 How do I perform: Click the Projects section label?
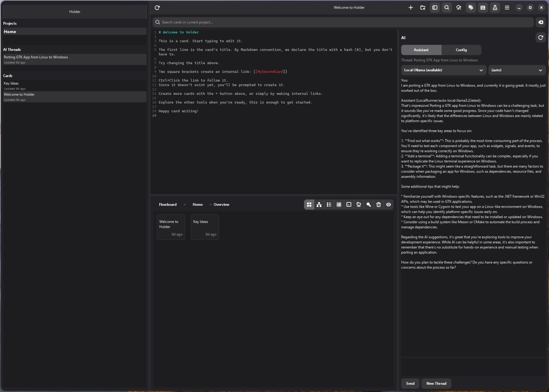pos(10,24)
